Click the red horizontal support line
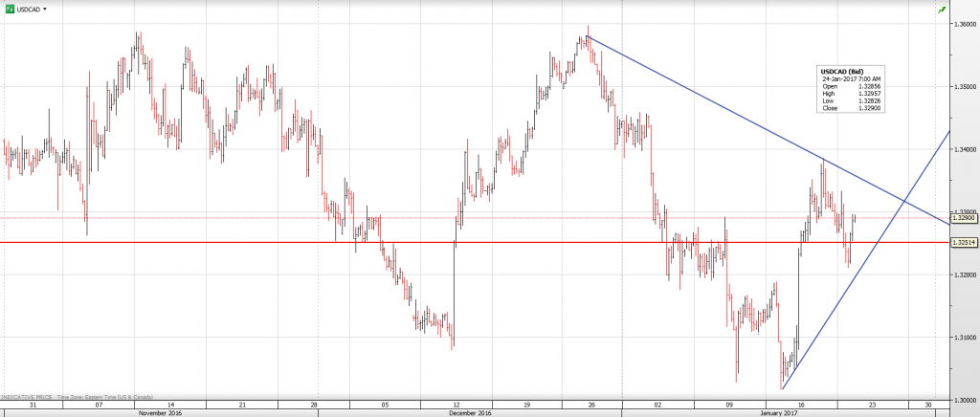980x417 pixels. (x=191, y=242)
